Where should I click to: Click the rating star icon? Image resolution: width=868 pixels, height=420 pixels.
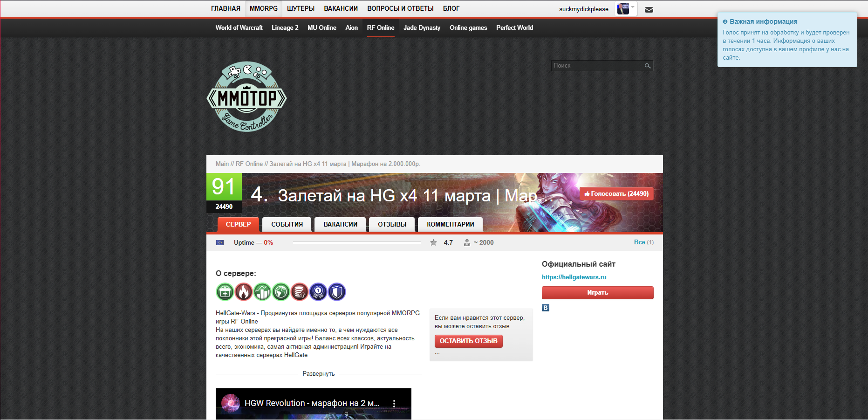433,242
